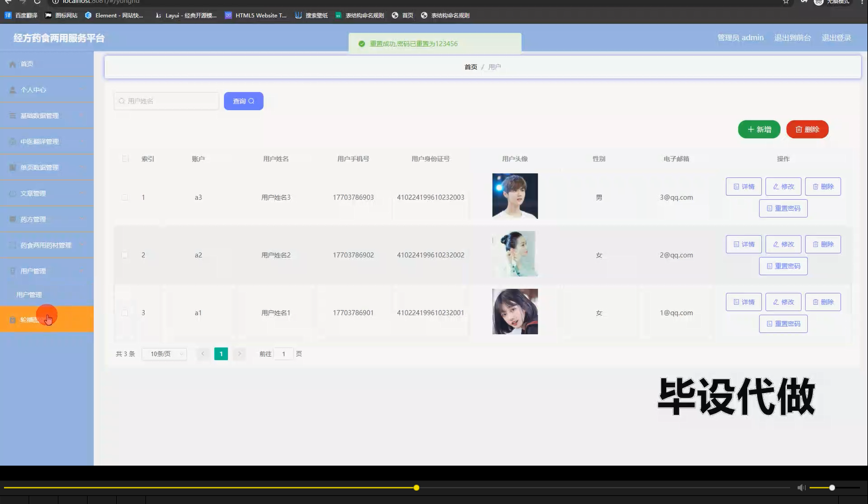Image resolution: width=868 pixels, height=504 pixels.
Task: Check the select-all checkbox in table header
Action: [x=125, y=159]
